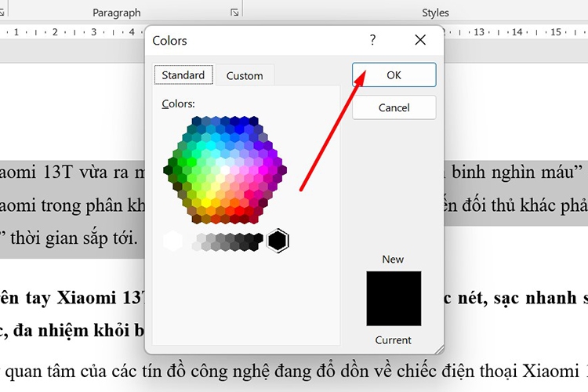
Task: Click the Styles group label in ribbon
Action: [435, 13]
